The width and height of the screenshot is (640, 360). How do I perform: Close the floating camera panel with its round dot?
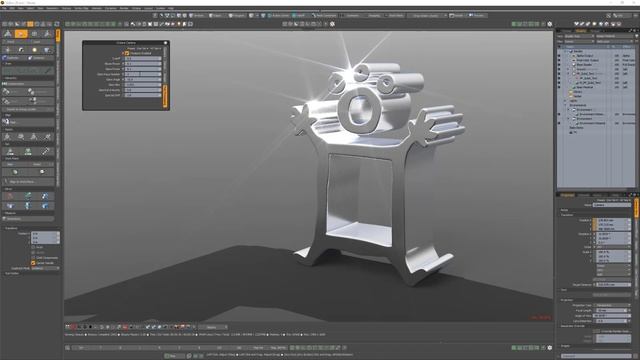pos(165,43)
